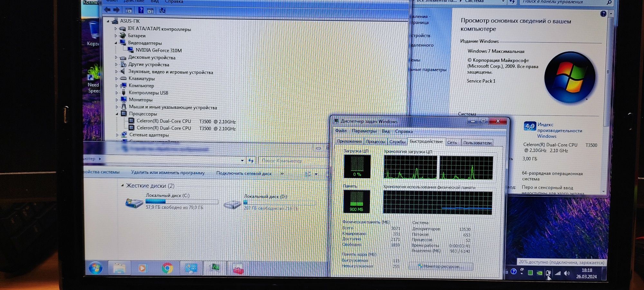
Task: Open the Explorer view options dropdown arrow
Action: point(316,174)
